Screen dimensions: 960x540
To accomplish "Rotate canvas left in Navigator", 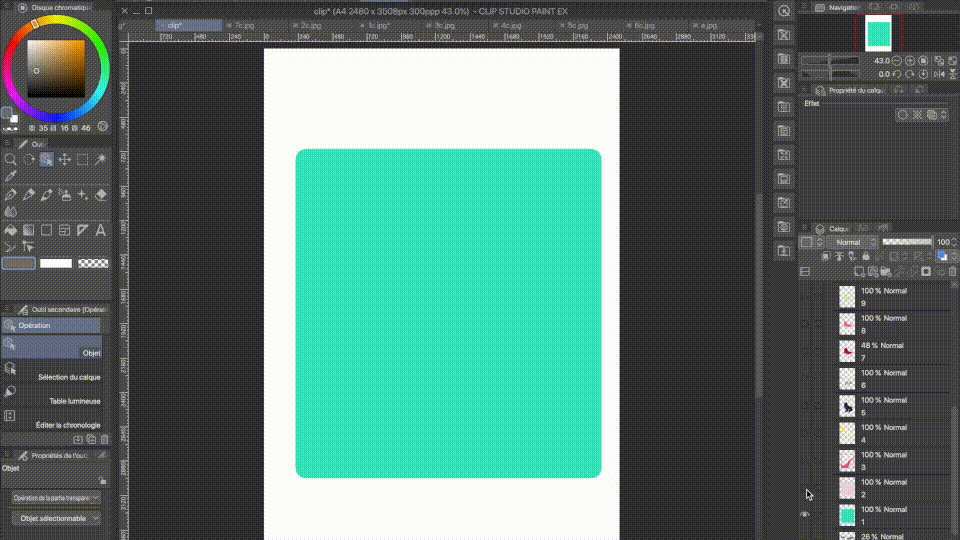I will coord(897,74).
